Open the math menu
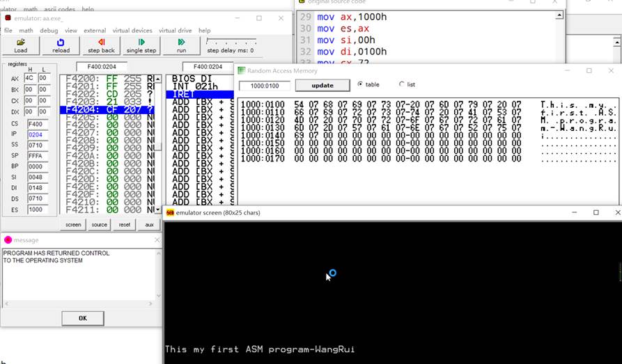This screenshot has height=364, width=622. point(26,31)
